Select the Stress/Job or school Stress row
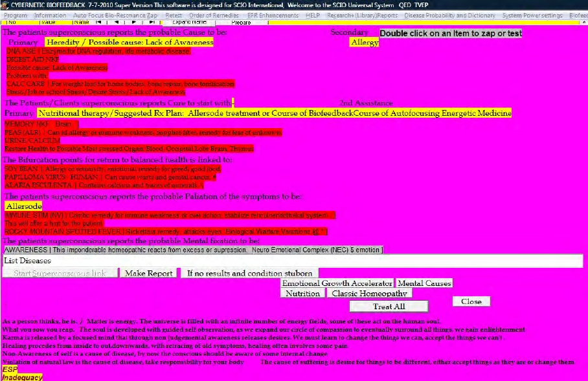Image resolution: width=588 pixels, height=381 pixels. point(96,92)
